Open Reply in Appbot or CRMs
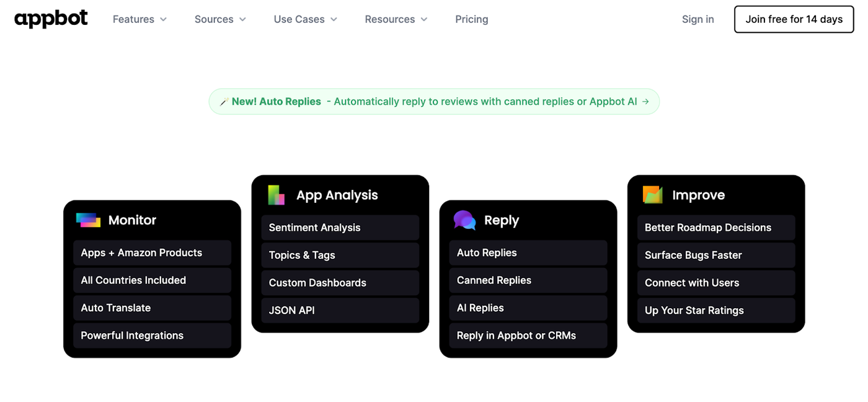Image resolution: width=868 pixels, height=402 pixels. point(528,336)
